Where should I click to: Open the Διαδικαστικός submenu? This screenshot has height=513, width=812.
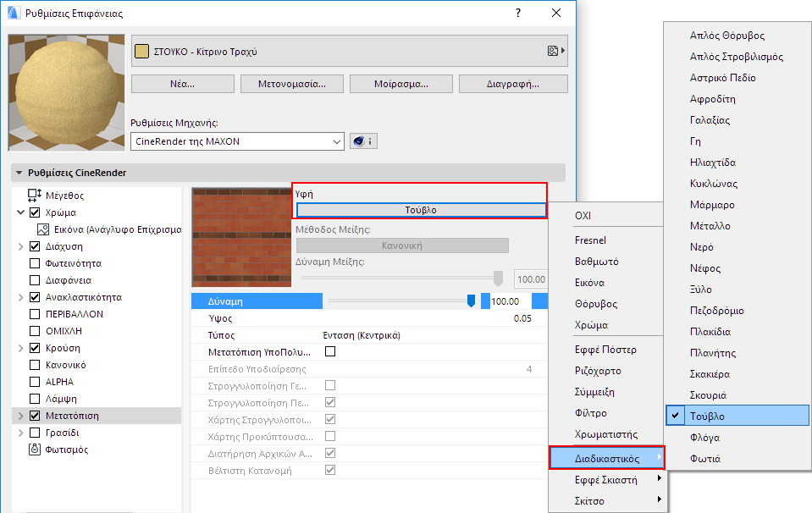(606, 458)
